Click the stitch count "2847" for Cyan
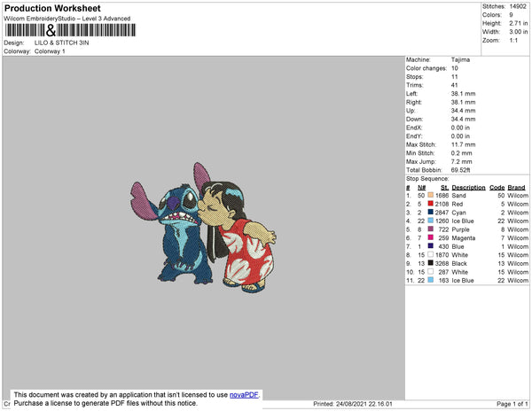The height and width of the screenshot is (411, 532). 442,213
